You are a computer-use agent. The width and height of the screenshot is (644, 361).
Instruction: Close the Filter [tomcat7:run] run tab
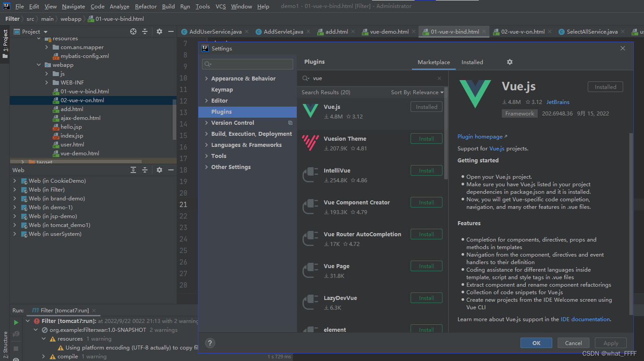click(94, 311)
